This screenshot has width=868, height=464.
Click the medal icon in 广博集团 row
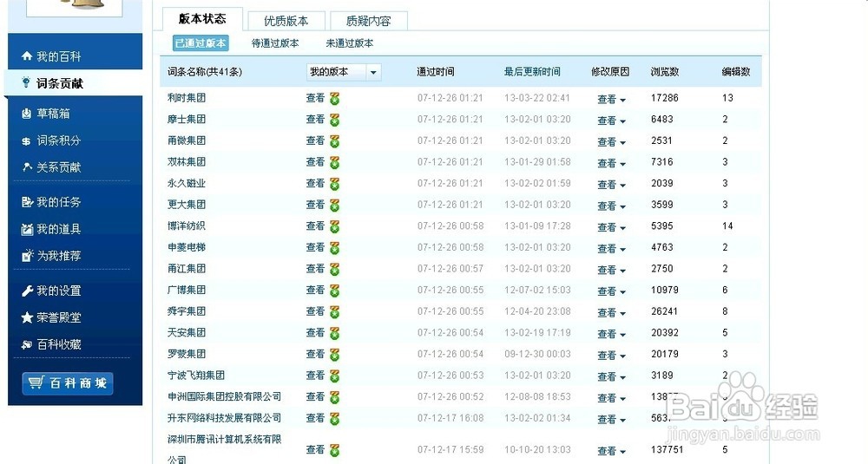334,291
